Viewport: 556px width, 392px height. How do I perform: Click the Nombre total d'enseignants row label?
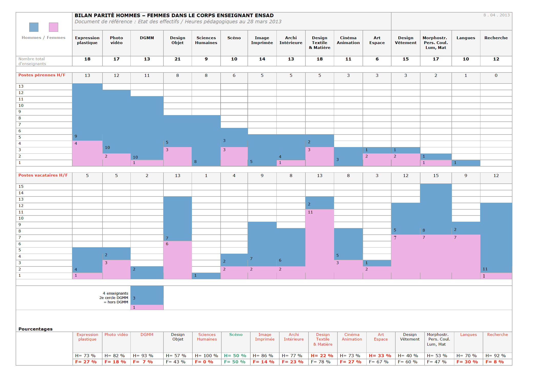point(32,61)
